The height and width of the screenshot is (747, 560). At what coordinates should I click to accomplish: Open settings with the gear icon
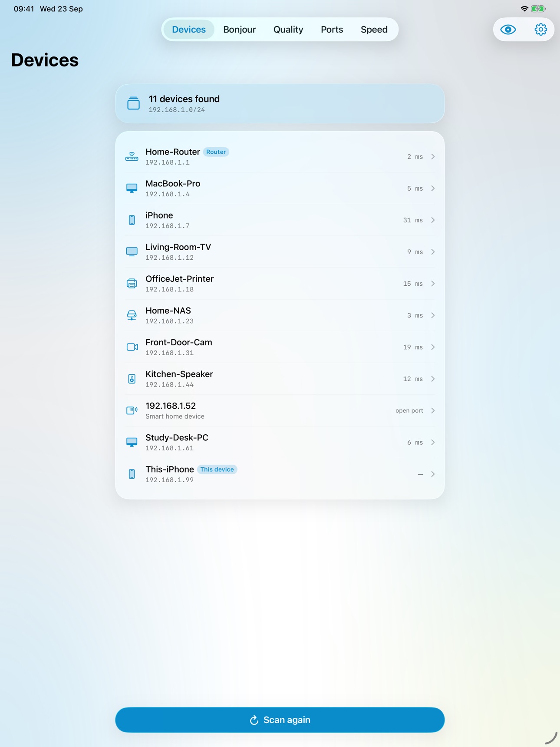540,30
